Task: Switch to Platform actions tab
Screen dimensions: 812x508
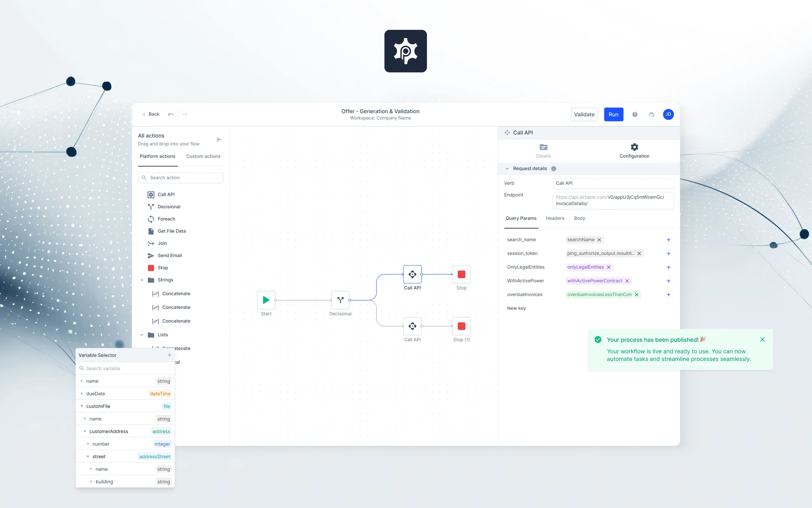Action: tap(157, 156)
